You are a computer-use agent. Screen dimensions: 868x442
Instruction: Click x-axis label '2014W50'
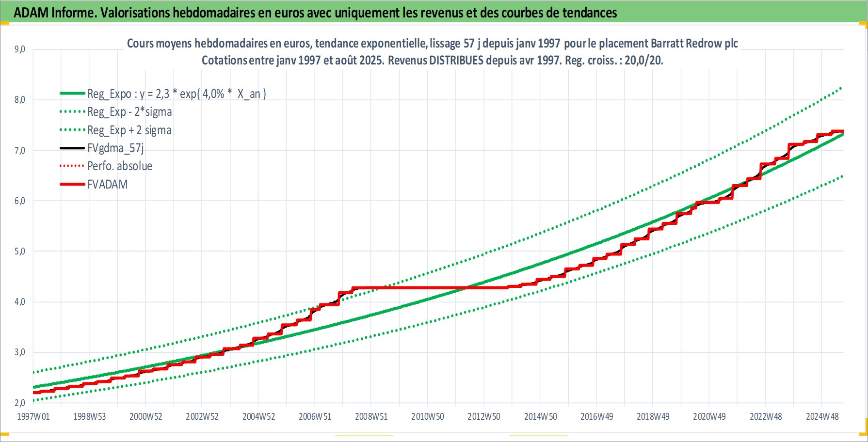(x=541, y=416)
